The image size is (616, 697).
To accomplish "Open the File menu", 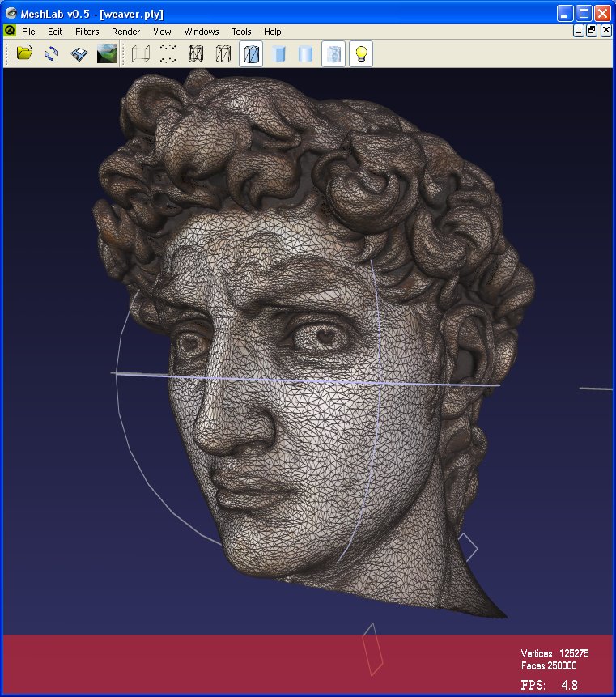I will tap(28, 32).
